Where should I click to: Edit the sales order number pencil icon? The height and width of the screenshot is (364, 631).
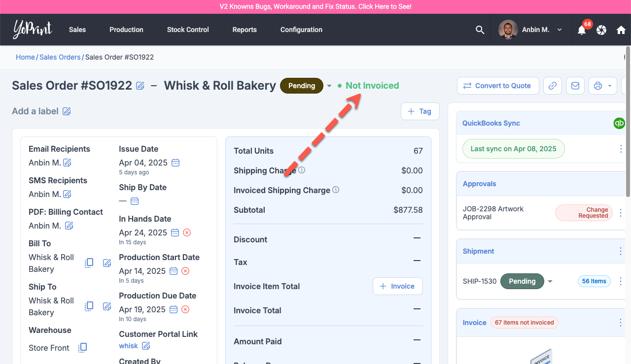[x=140, y=86]
